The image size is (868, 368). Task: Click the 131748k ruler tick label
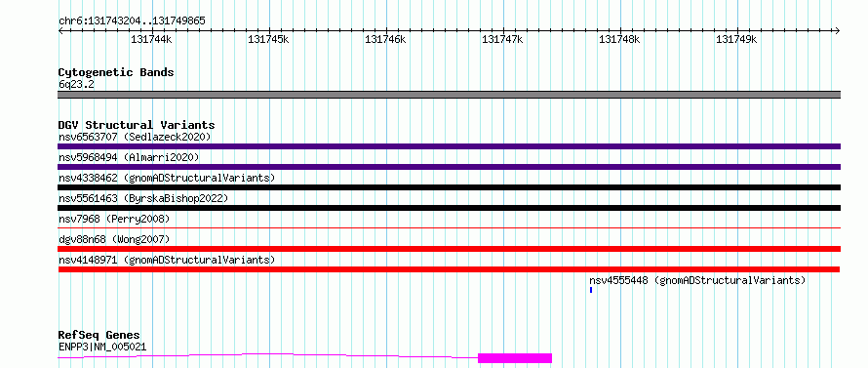[x=620, y=40]
